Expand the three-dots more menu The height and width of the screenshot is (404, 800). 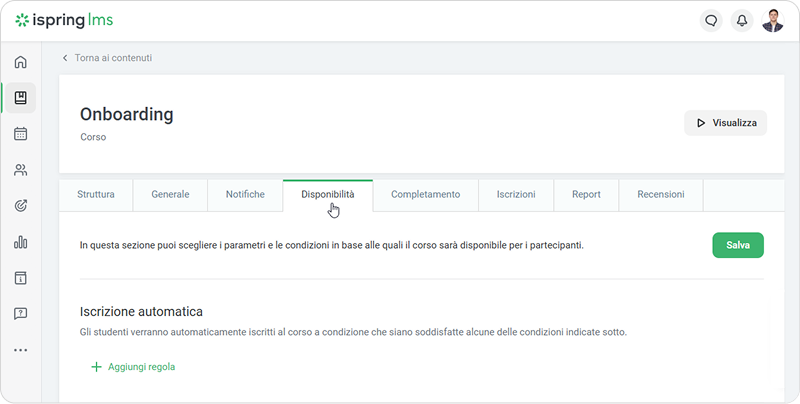tap(20, 350)
